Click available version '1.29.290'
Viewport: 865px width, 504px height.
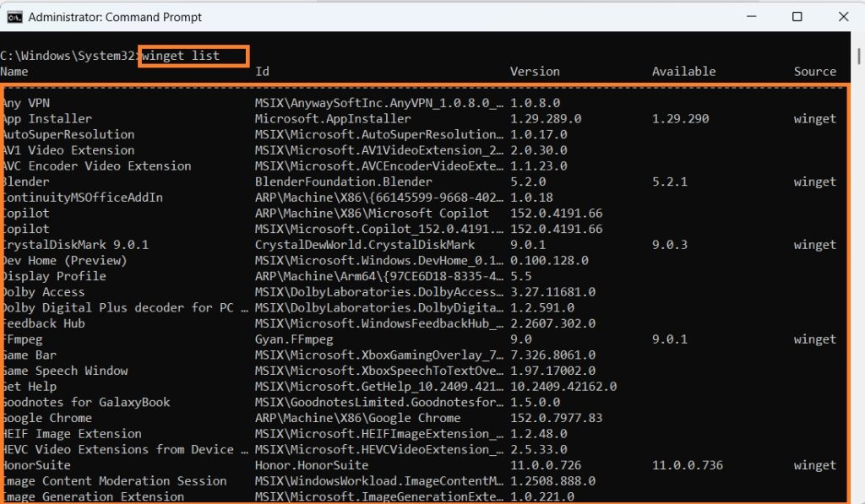click(x=680, y=119)
